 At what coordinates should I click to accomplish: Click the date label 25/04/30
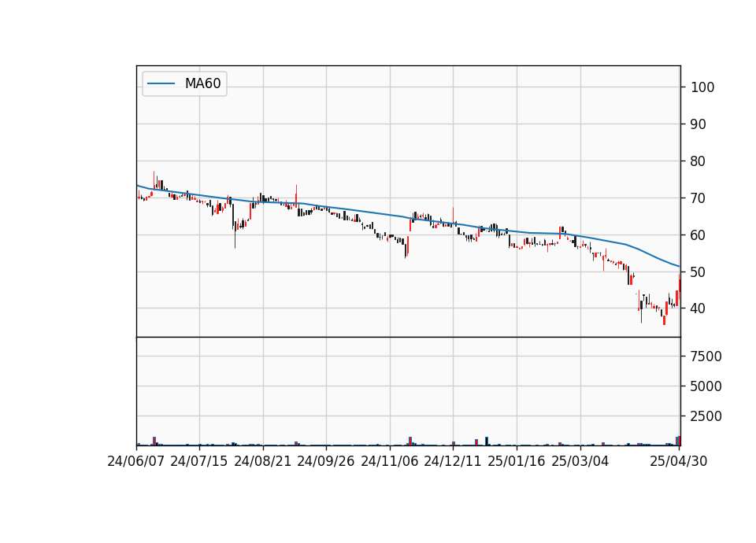(x=679, y=461)
